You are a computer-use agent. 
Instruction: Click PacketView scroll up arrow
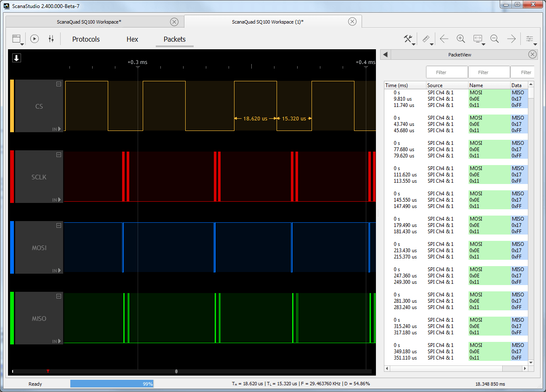531,84
